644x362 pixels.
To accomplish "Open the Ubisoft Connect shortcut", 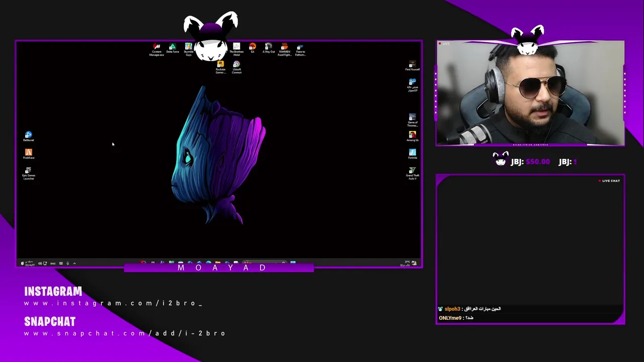I will pos(236,67).
